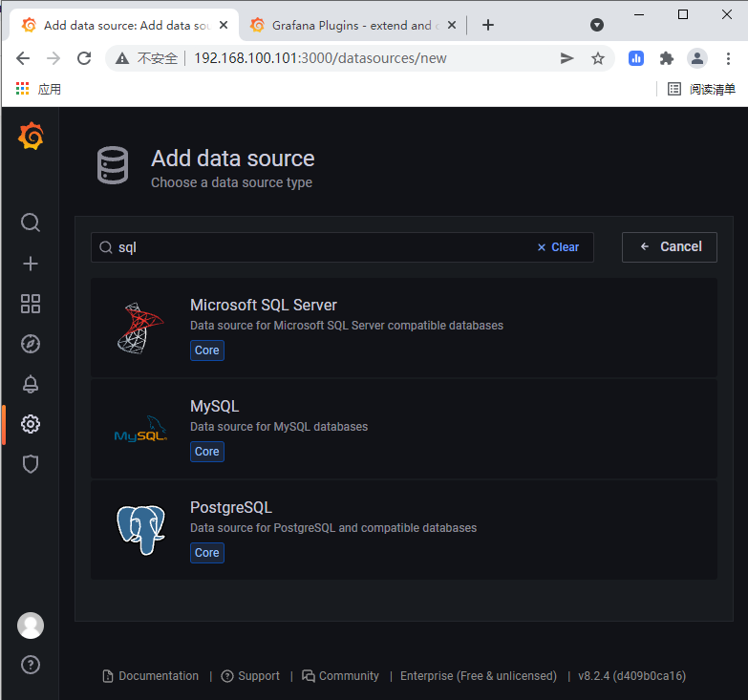The image size is (748, 700).
Task: Open the Search dashboards magnifier in sidebar
Action: point(31,223)
